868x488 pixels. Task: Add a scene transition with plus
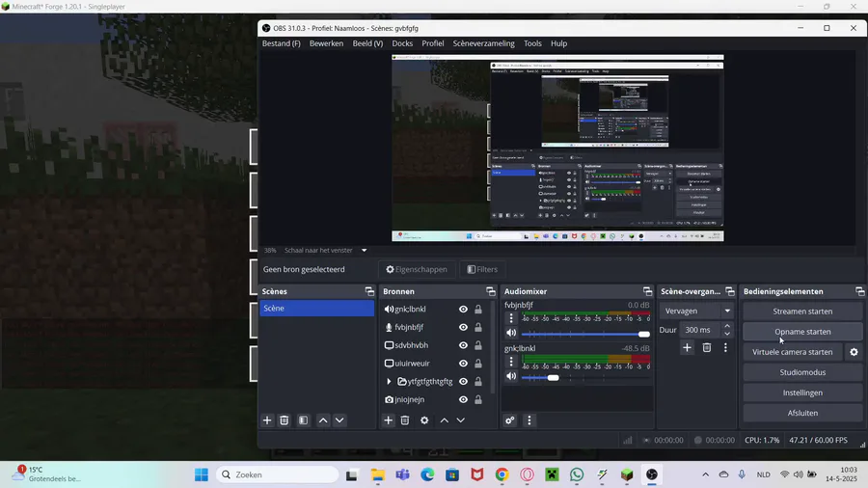687,347
